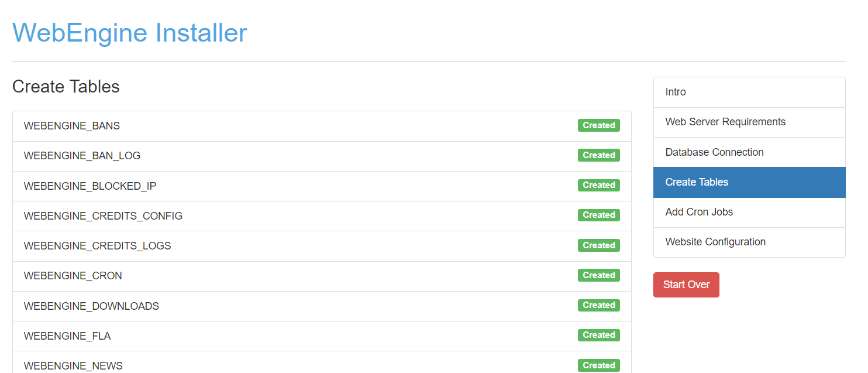Viewport: 868px width, 373px height.
Task: Open the Add Cron Jobs step
Action: coord(699,212)
